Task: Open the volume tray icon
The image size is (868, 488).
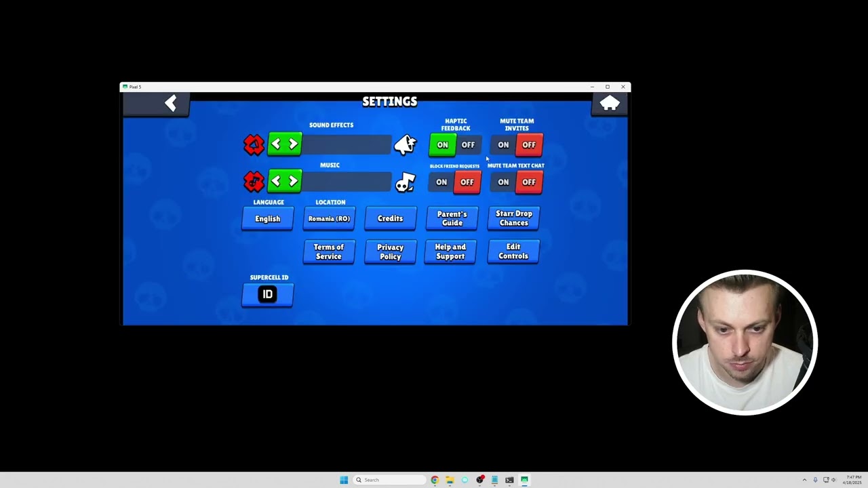Action: click(834, 480)
